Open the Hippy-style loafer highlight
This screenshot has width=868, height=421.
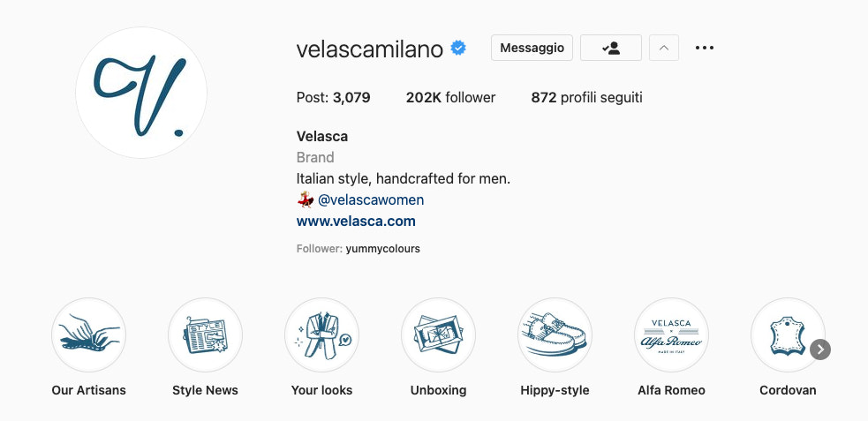pos(555,335)
